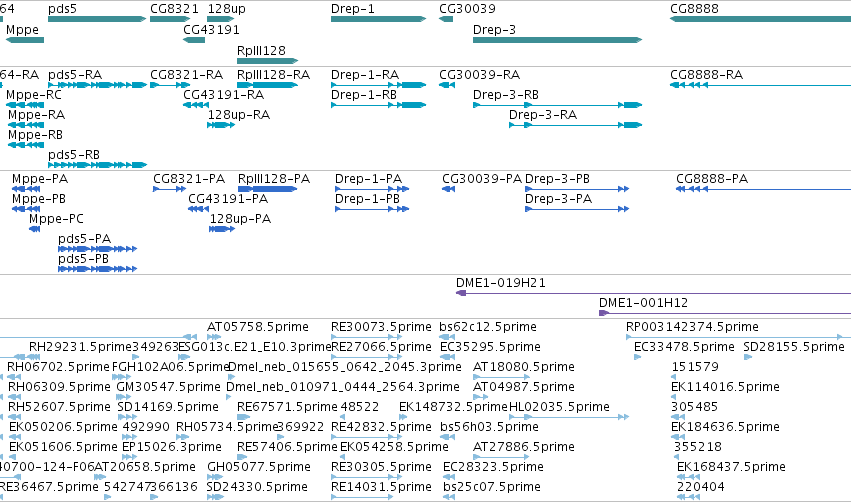851x502 pixels.
Task: Select the pds5-PA protein feature
Action: [98, 249]
